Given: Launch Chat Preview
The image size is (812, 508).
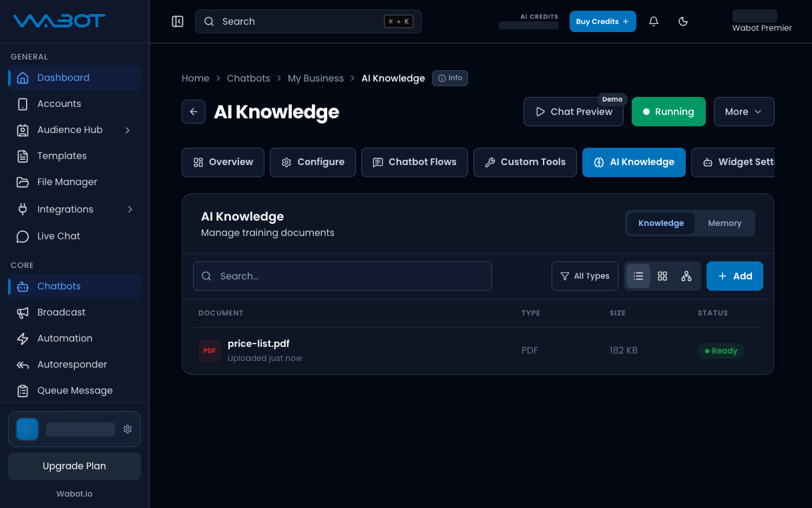Looking at the screenshot, I should click(x=574, y=112).
